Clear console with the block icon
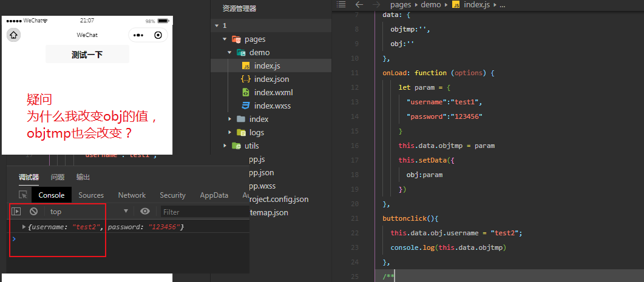Viewport: 644px width, 282px height. point(33,212)
